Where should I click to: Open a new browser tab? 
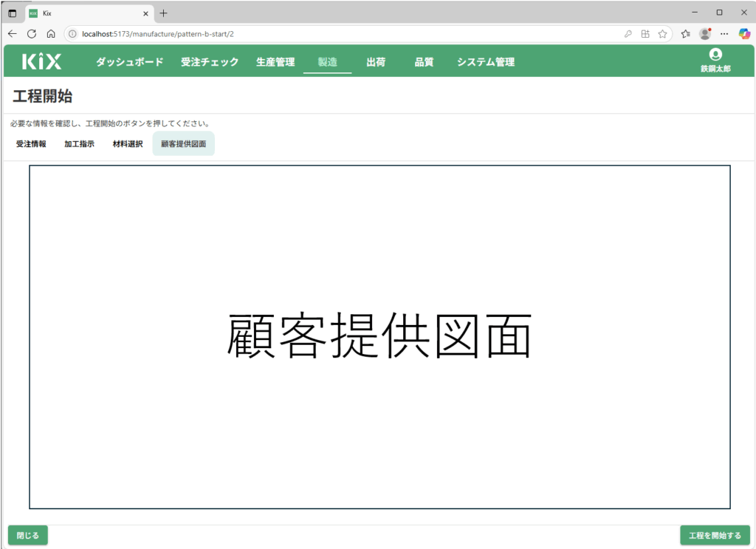pyautogui.click(x=163, y=13)
